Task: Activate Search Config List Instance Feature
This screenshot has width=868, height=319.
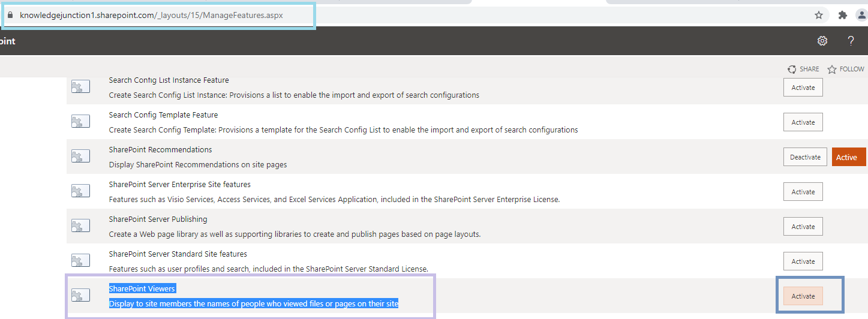Action: [x=803, y=88]
